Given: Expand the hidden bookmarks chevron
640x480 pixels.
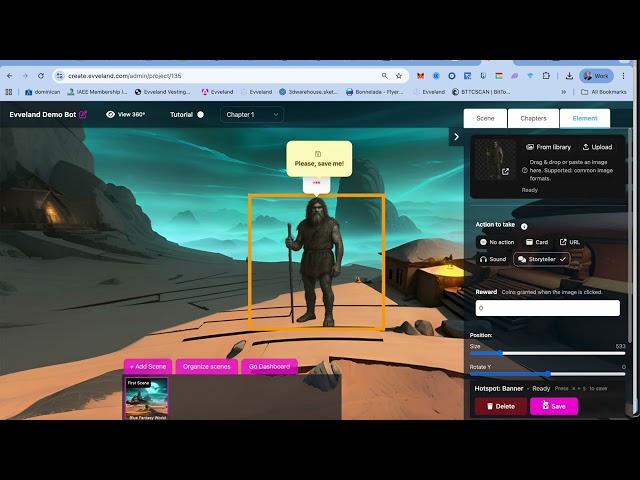Looking at the screenshot, I should [x=564, y=92].
